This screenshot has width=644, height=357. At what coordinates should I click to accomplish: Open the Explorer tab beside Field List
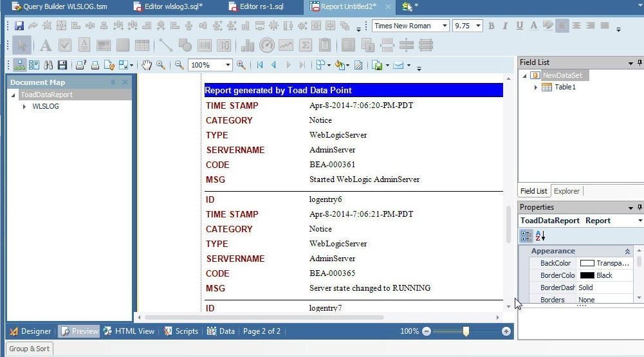pyautogui.click(x=566, y=191)
